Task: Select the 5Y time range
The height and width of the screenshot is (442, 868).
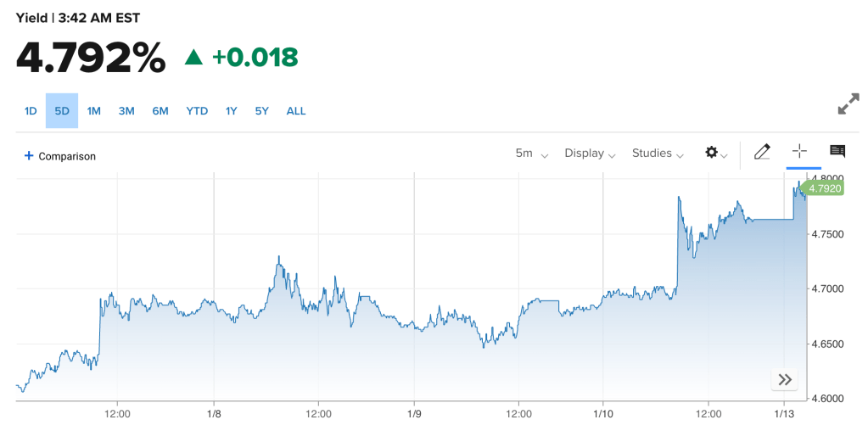Action: [x=261, y=111]
